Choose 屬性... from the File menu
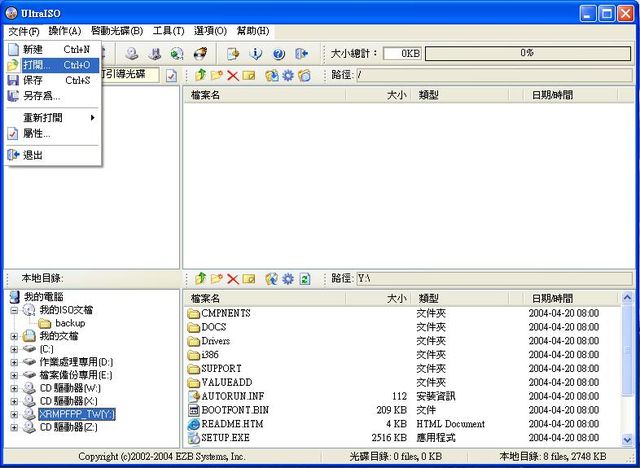The height and width of the screenshot is (468, 640). pyautogui.click(x=53, y=133)
